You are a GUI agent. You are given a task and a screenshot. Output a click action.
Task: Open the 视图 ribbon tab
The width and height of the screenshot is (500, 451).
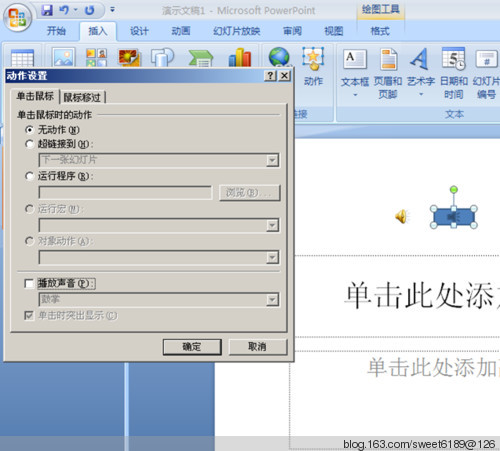(334, 31)
